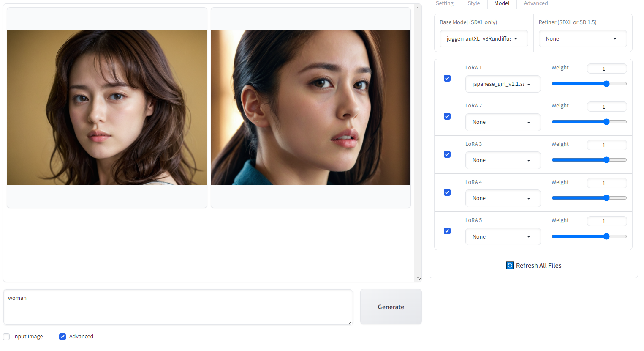Click the LoRA 3 weight number field
Screen dimensions: 644x351
click(x=607, y=145)
